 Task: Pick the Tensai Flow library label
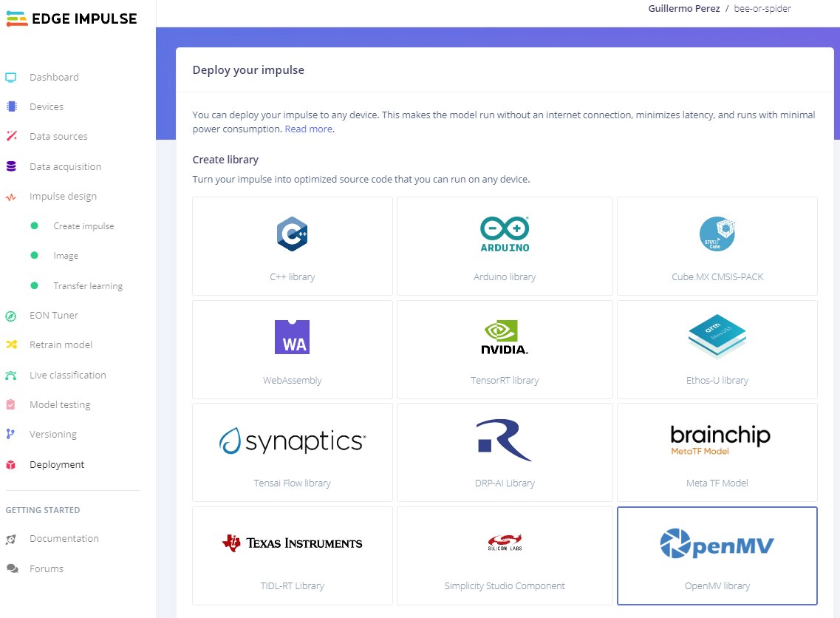coord(292,483)
